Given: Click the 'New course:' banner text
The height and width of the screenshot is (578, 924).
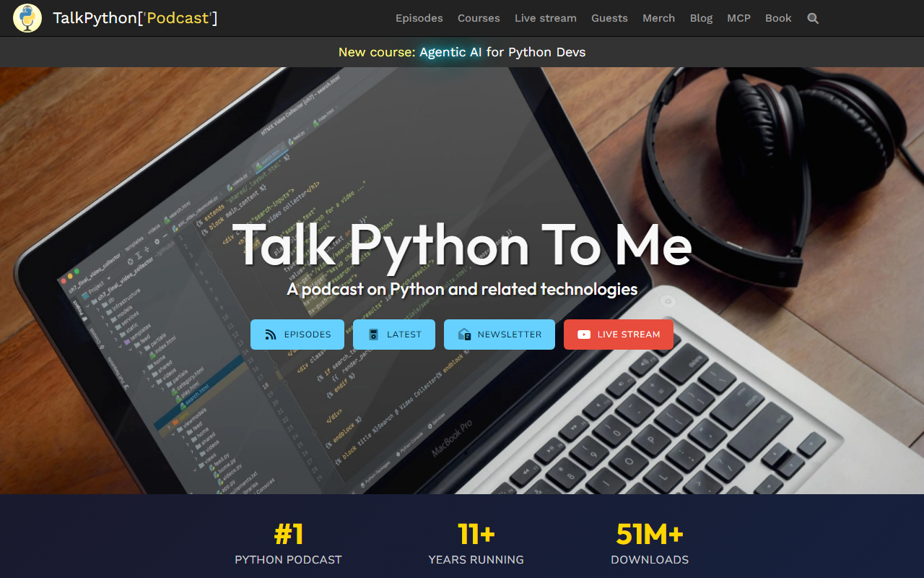Looking at the screenshot, I should tap(377, 52).
